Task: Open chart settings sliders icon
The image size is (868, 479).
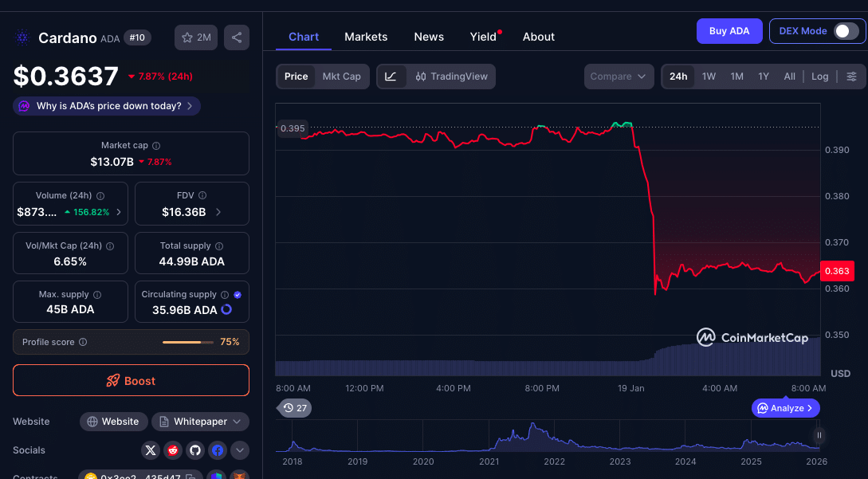Action: 851,77
